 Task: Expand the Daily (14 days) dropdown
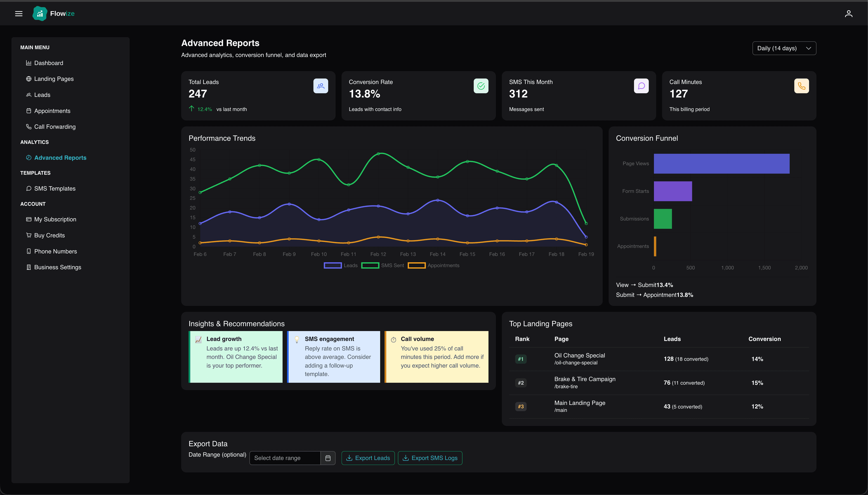click(784, 48)
